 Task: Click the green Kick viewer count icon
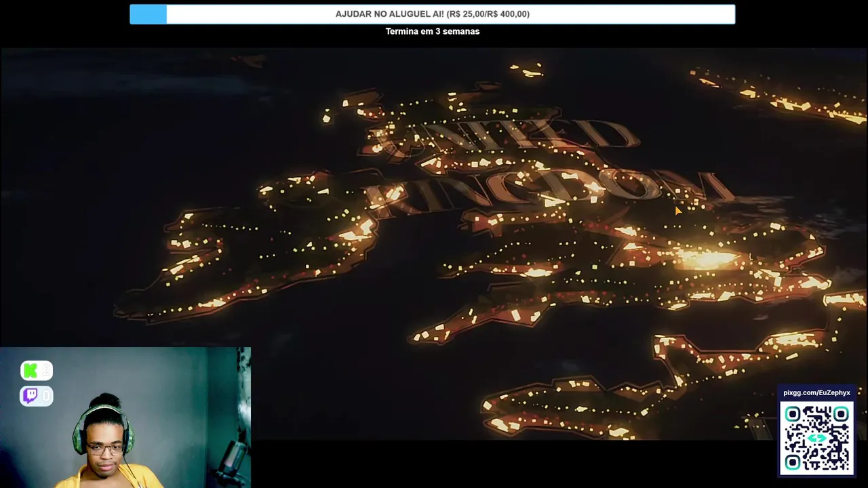[x=30, y=371]
